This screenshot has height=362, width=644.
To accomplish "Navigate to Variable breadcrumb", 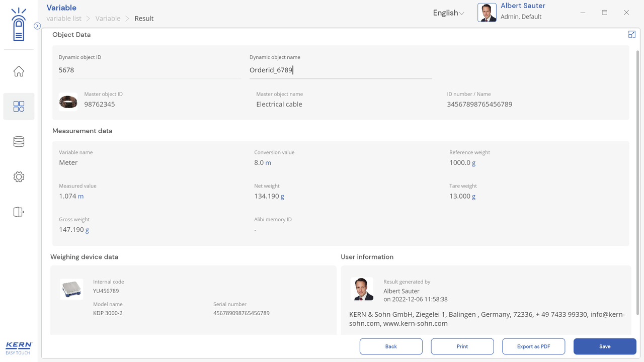I will [x=108, y=19].
